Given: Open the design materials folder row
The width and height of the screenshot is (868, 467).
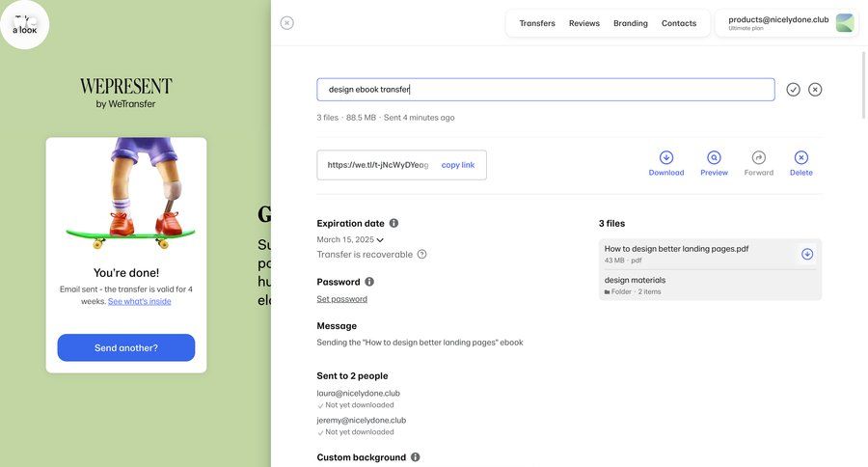Looking at the screenshot, I should click(710, 286).
